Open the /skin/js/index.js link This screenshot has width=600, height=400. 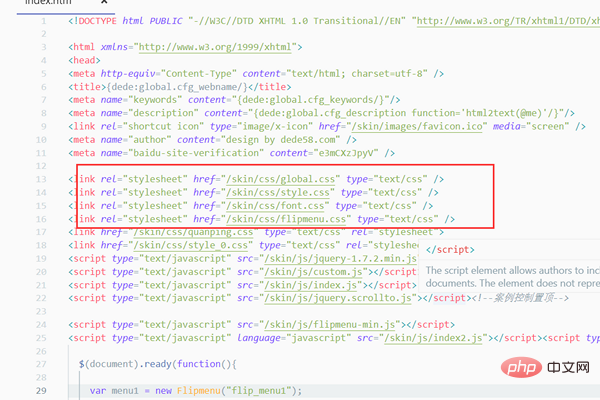point(311,286)
